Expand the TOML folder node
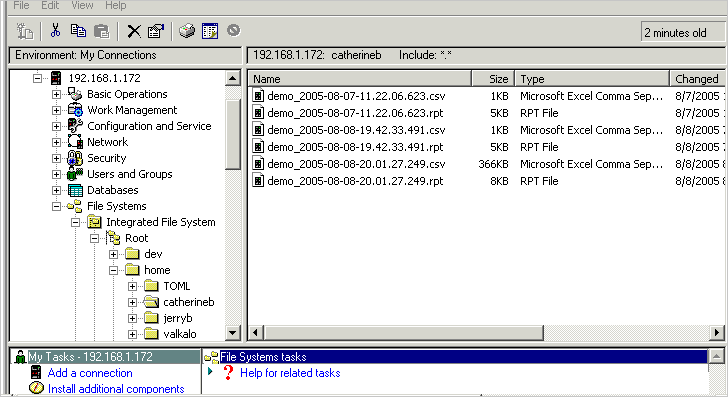Viewport: 728px width, 397px height. point(132,286)
